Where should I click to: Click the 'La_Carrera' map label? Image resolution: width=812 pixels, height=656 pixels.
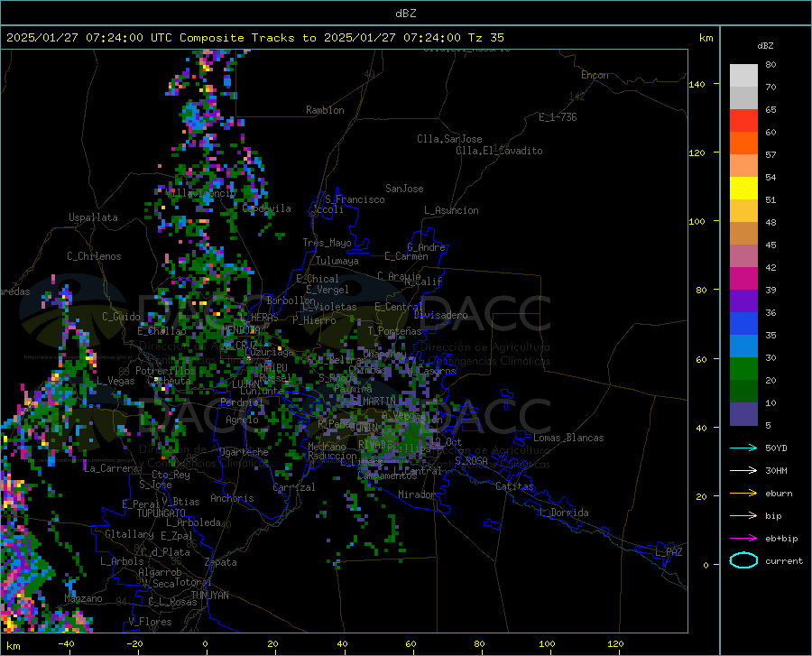pyautogui.click(x=111, y=468)
